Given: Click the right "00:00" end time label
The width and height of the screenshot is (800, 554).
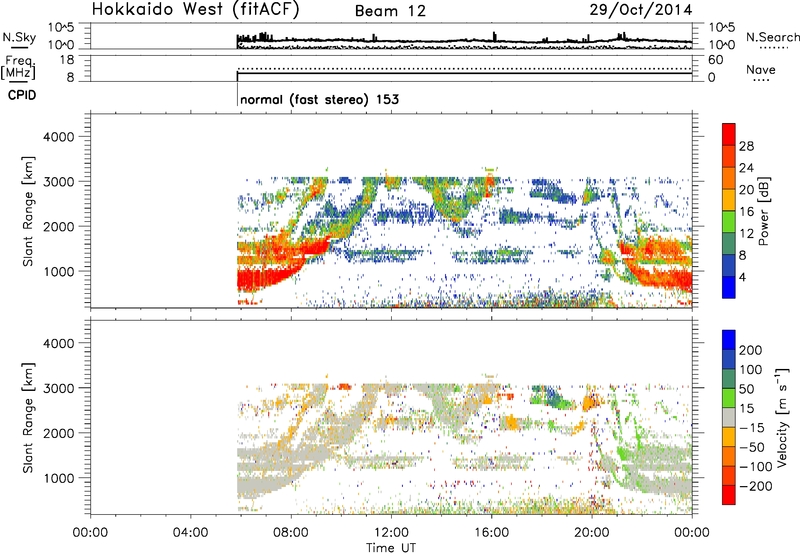Looking at the screenshot, I should click(691, 533).
